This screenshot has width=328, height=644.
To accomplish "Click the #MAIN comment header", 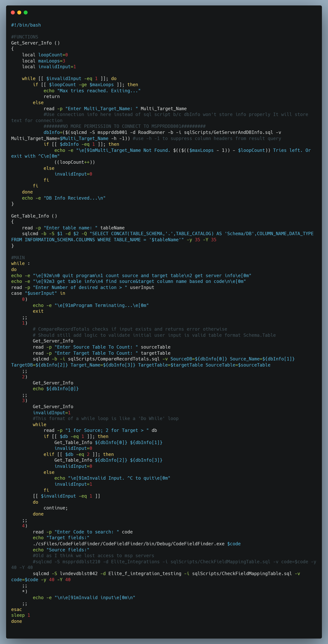I will (18, 257).
